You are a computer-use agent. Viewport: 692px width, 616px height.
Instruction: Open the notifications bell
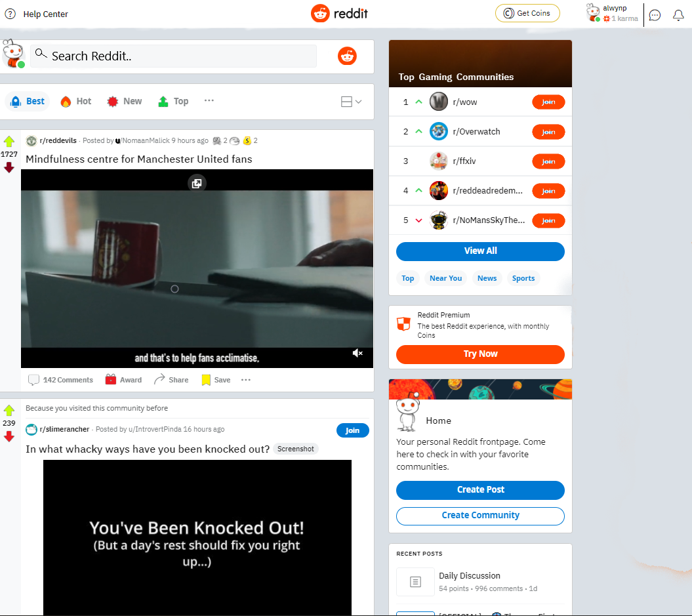678,14
